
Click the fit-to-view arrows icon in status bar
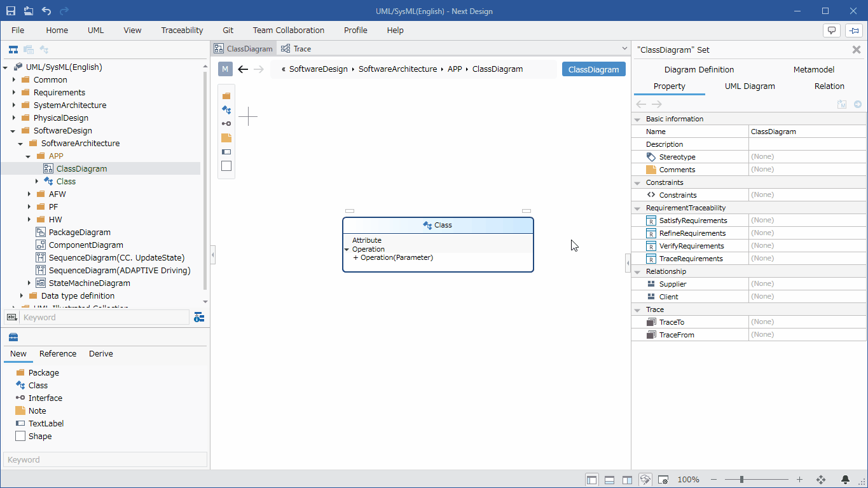point(821,480)
